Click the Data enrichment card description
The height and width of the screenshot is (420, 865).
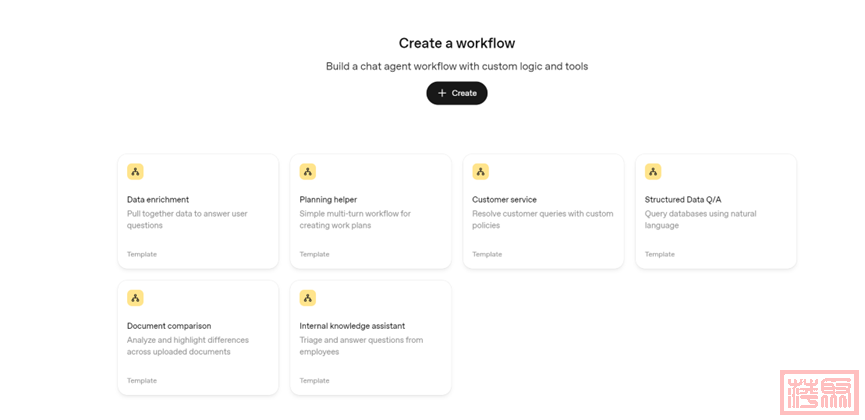click(187, 219)
